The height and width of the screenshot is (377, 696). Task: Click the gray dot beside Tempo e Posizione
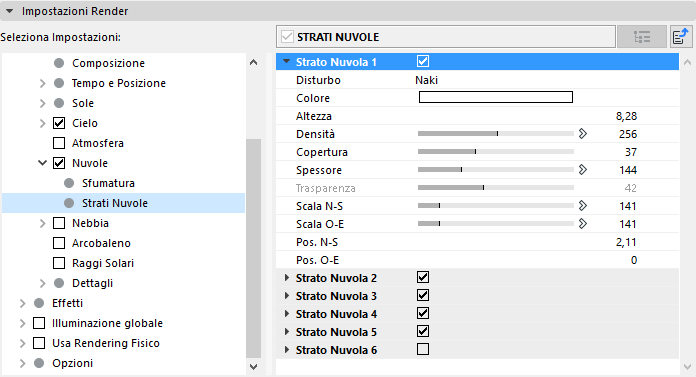tap(59, 83)
